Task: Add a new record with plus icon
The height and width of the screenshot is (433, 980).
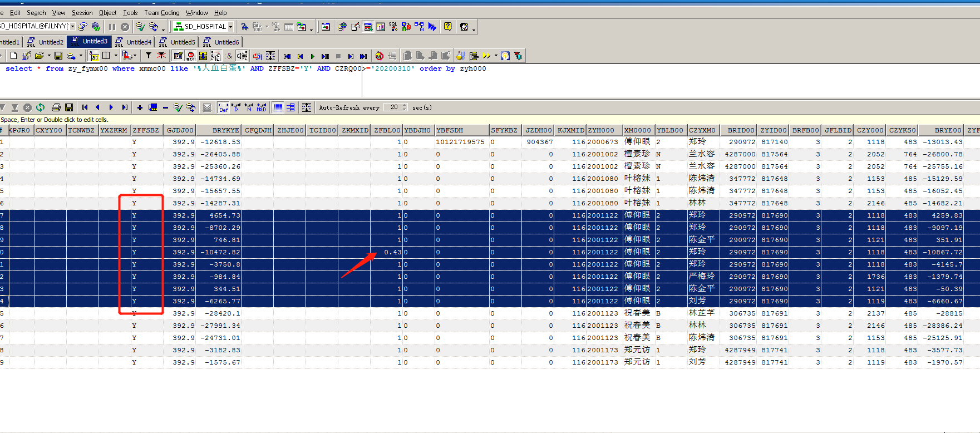Action: pos(140,107)
